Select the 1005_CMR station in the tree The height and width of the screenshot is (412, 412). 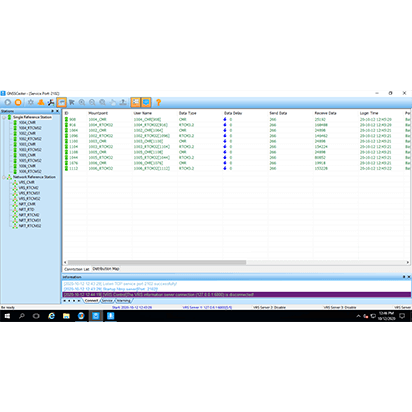point(27,155)
